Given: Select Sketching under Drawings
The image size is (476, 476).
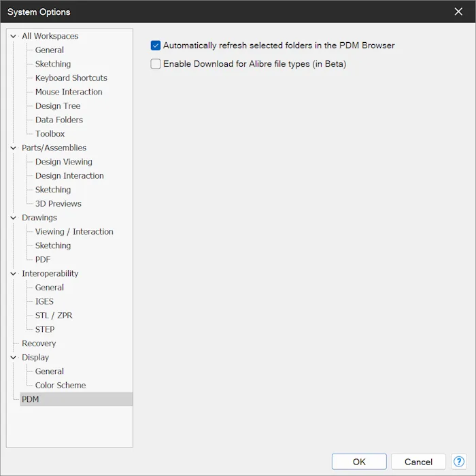Looking at the screenshot, I should coord(53,245).
